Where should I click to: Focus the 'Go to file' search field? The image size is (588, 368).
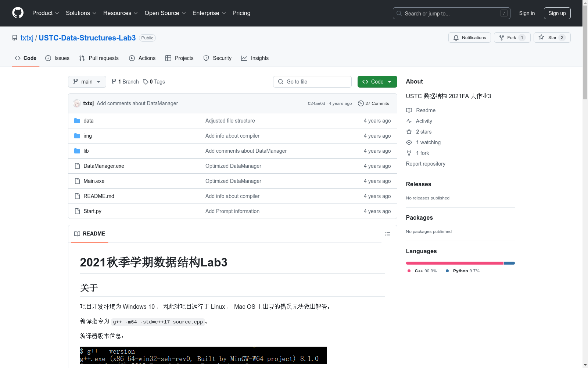(312, 82)
